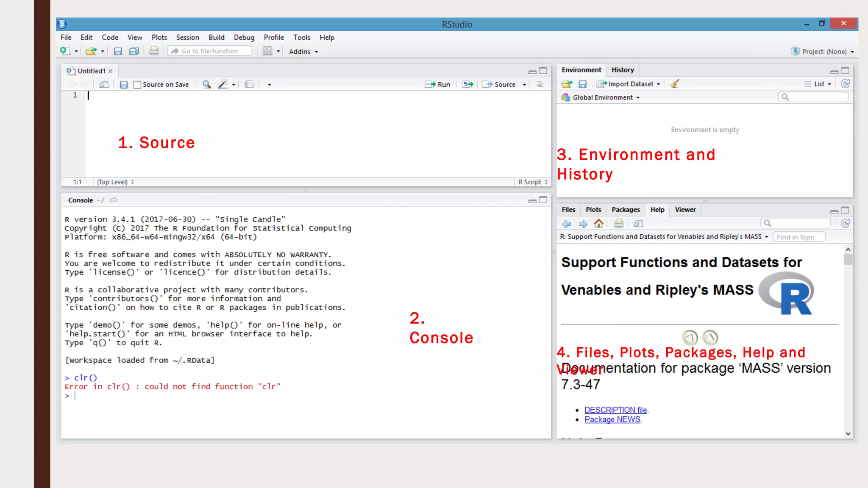The height and width of the screenshot is (488, 868).
Task: Click the Help forward arrow icon
Action: point(583,224)
